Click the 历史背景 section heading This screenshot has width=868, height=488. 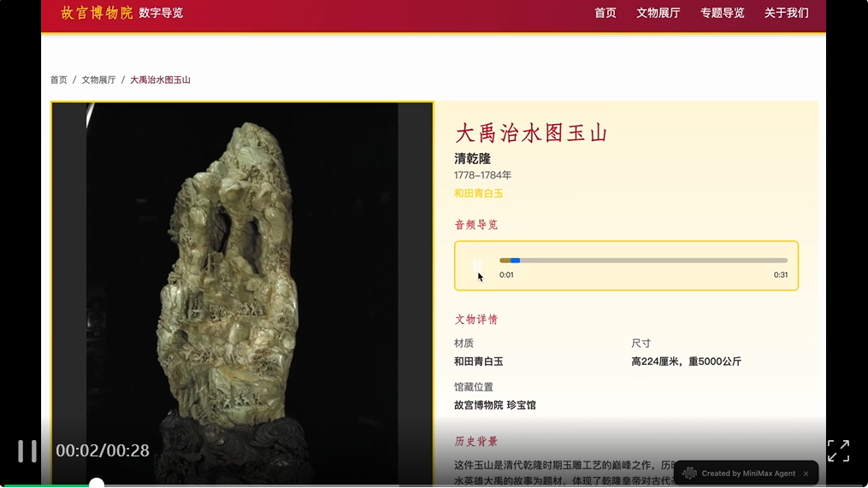tap(476, 441)
